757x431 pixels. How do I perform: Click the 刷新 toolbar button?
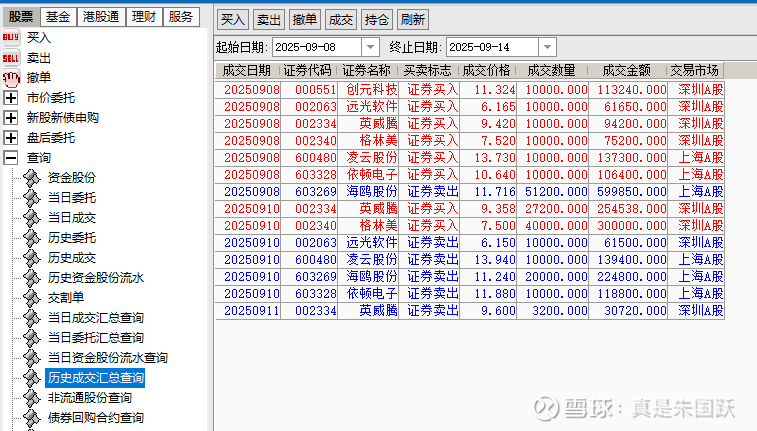coord(413,20)
